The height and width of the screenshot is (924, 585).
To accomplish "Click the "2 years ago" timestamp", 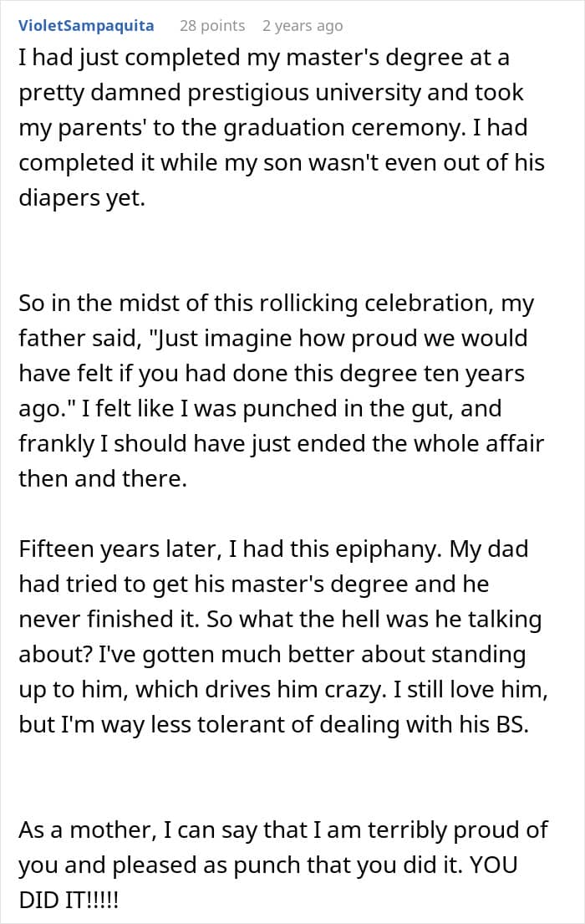I will click(x=302, y=25).
